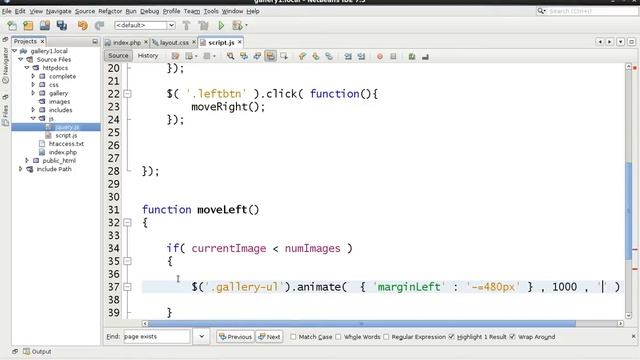Run the project with green play icon
The height and width of the screenshot is (360, 640).
pos(221,25)
